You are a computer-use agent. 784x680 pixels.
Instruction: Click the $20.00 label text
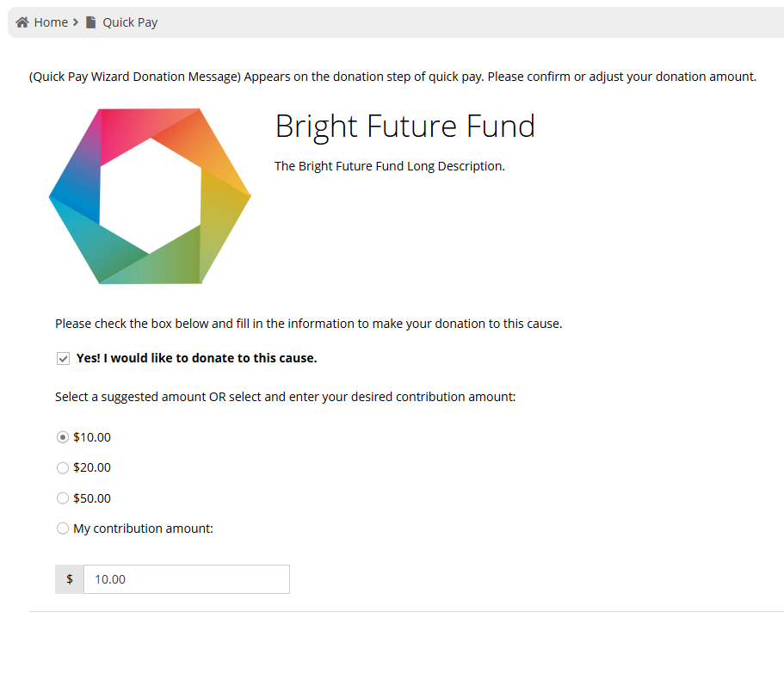tap(92, 468)
